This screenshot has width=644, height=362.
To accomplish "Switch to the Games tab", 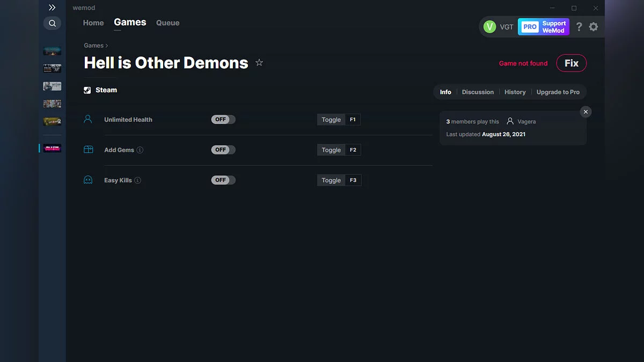I will click(x=130, y=23).
